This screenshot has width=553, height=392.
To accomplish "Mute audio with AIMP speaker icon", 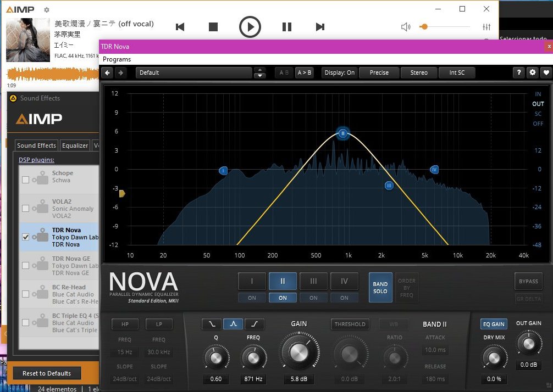I will pyautogui.click(x=406, y=27).
